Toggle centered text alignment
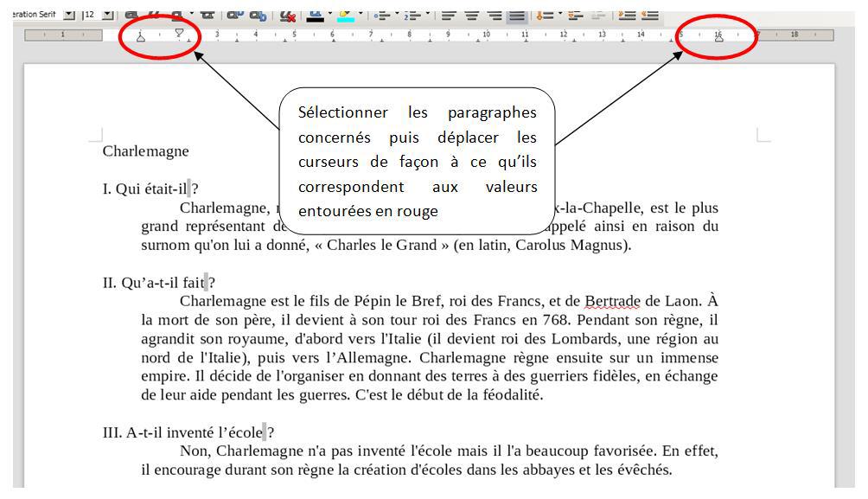This screenshot has width=868, height=499. click(x=471, y=16)
